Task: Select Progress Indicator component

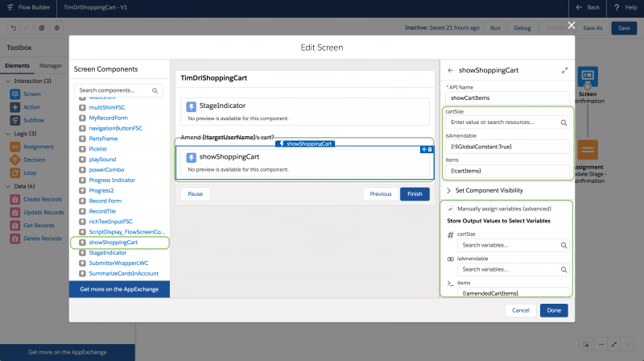Action: click(112, 180)
